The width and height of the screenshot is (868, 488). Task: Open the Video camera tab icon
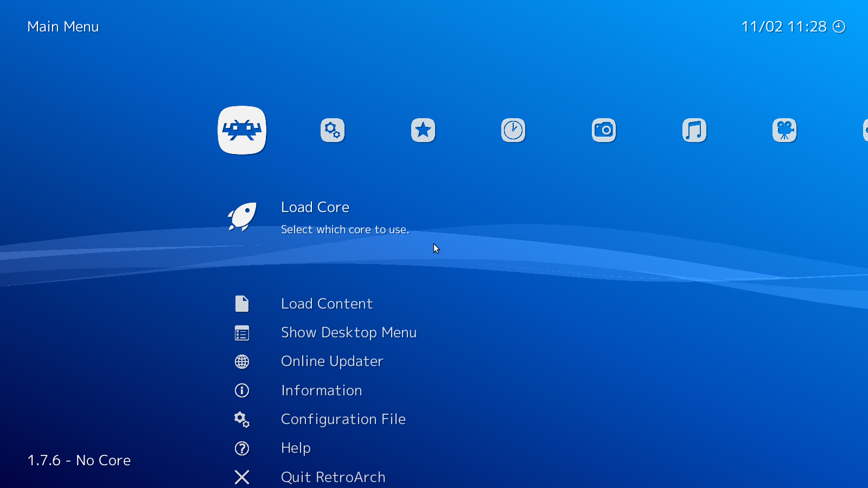[x=784, y=130]
